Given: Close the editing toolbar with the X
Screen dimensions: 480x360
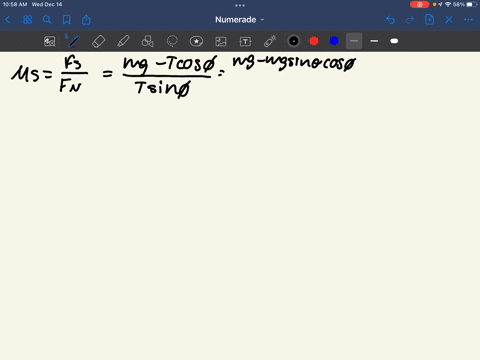Looking at the screenshot, I should click(449, 20).
